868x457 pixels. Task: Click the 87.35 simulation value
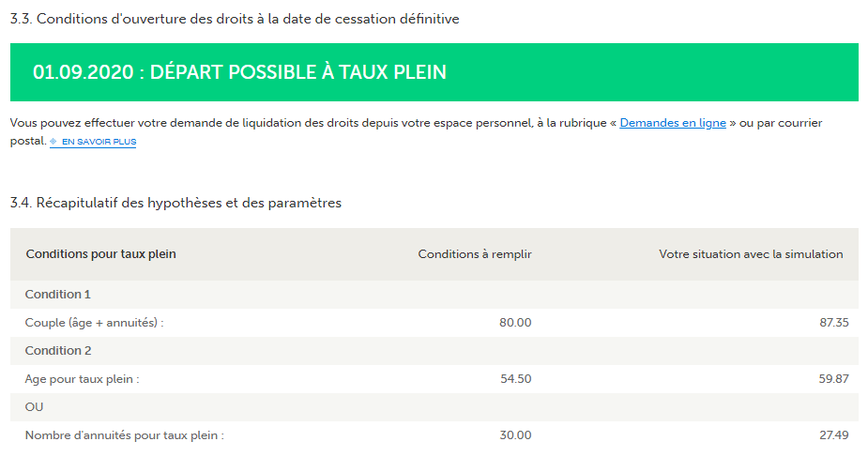[833, 323]
